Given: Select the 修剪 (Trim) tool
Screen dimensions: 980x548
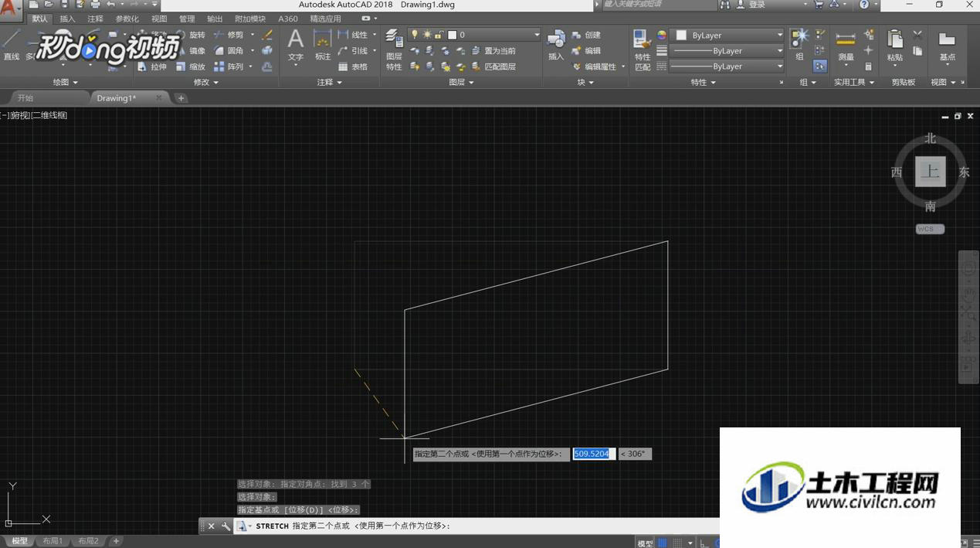Looking at the screenshot, I should (x=229, y=35).
